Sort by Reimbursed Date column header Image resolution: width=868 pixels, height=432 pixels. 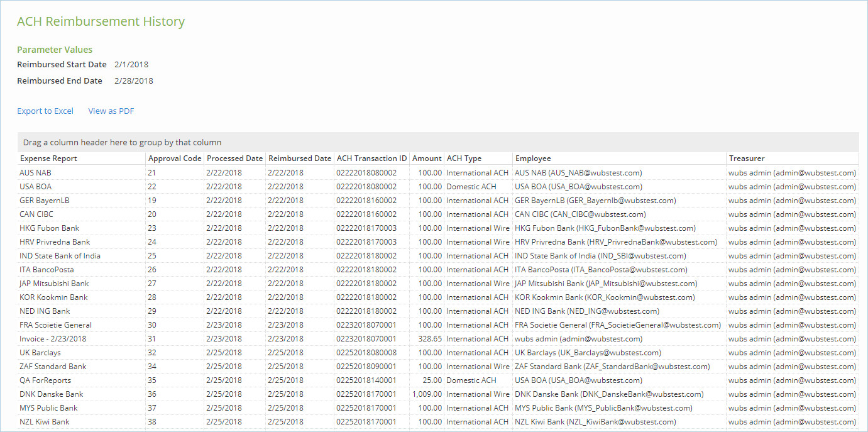coord(299,158)
